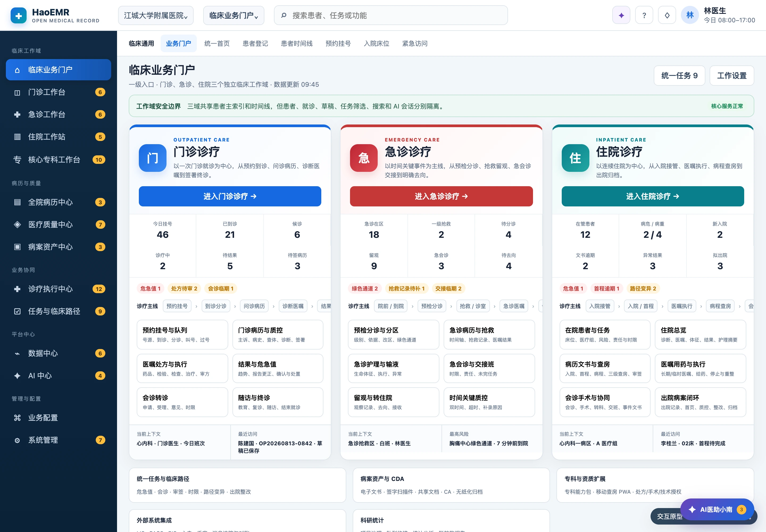Open the 出院病案闭环 card
766x532 pixels.
point(700,402)
